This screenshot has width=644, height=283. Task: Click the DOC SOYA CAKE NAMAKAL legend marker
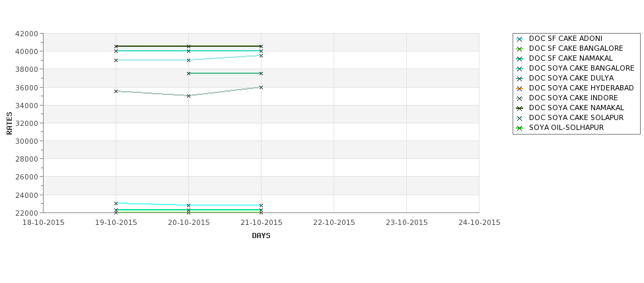pos(520,108)
